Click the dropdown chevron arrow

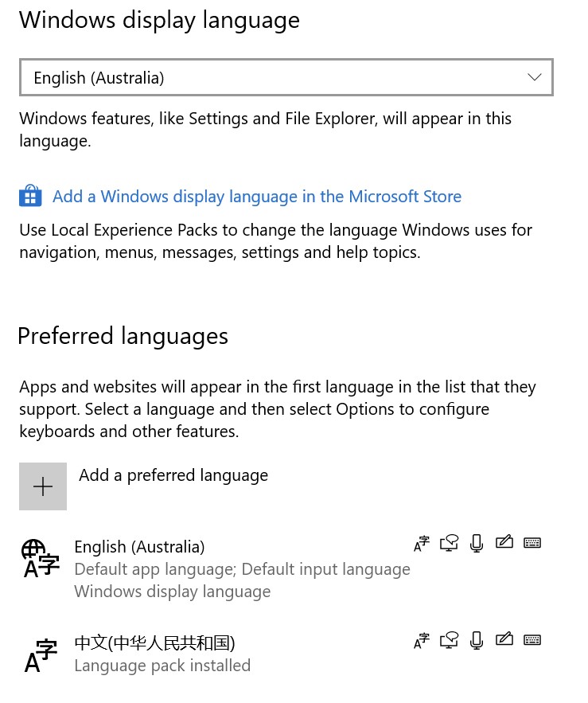534,77
